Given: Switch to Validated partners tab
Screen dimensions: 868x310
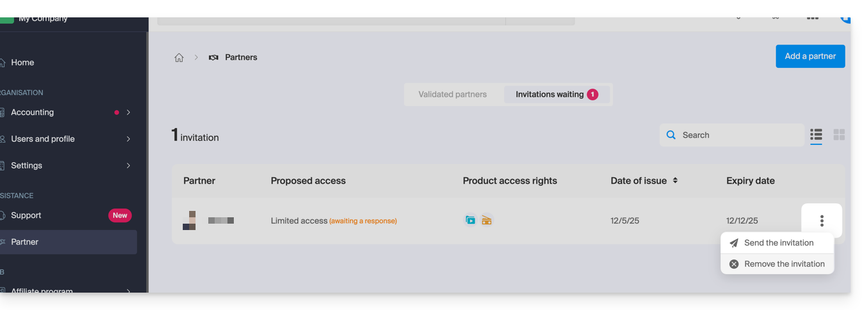Looking at the screenshot, I should coord(453,94).
